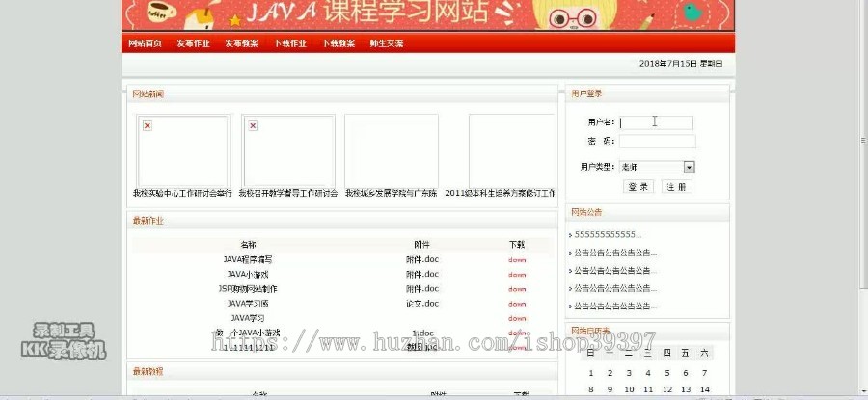Click down link for JAVA学习 row
The width and height of the screenshot is (868, 400).
517,319
